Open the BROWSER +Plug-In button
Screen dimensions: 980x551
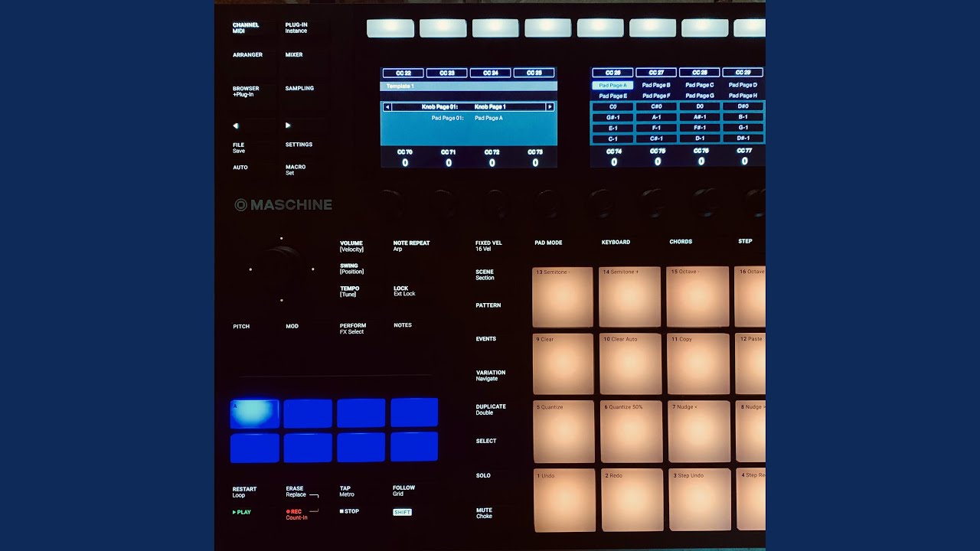point(246,91)
